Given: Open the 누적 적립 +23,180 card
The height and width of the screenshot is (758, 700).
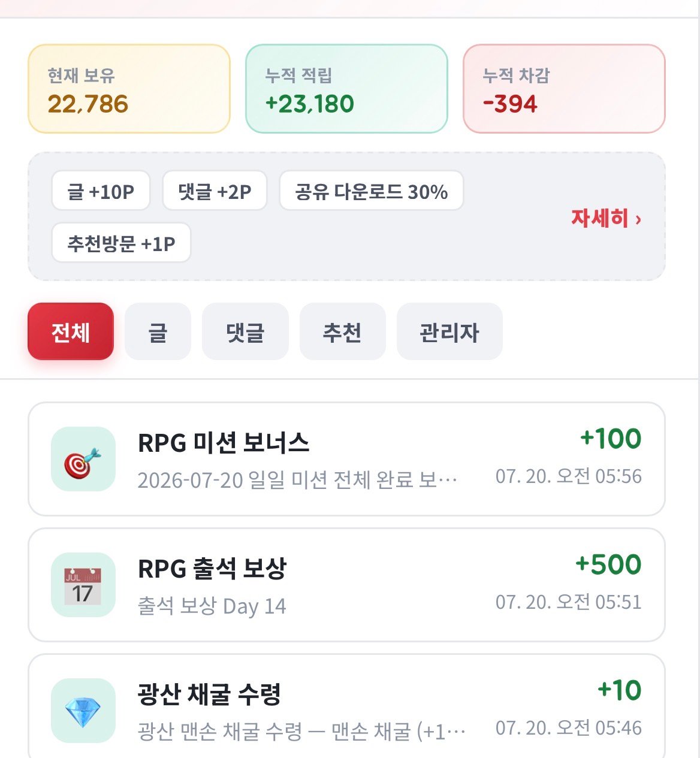Looking at the screenshot, I should tap(346, 89).
